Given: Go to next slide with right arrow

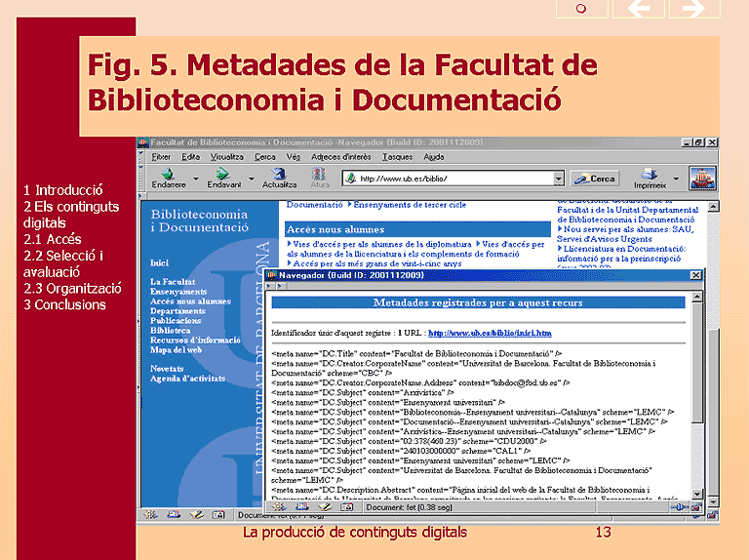Looking at the screenshot, I should (693, 9).
